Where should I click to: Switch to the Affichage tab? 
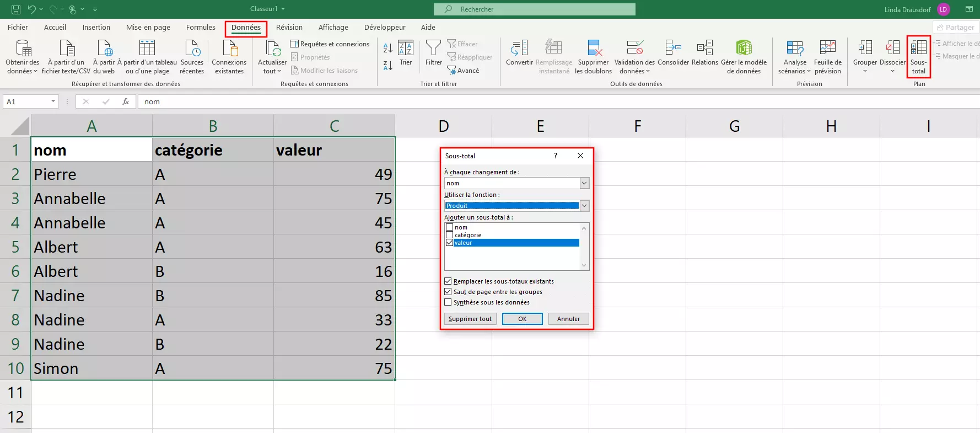333,28
